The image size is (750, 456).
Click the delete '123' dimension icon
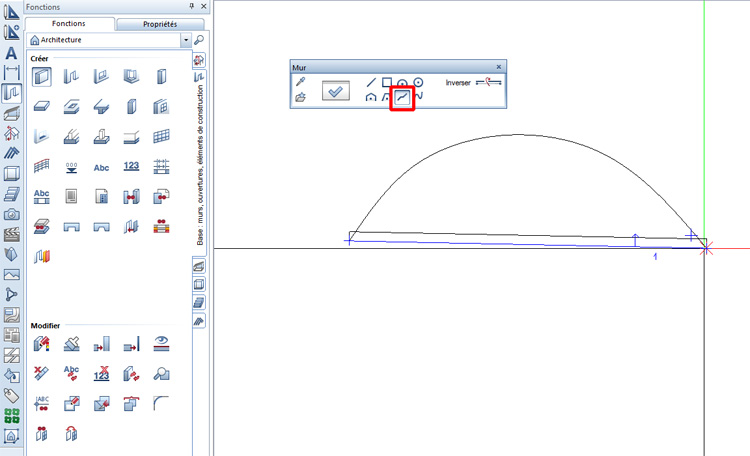point(101,373)
